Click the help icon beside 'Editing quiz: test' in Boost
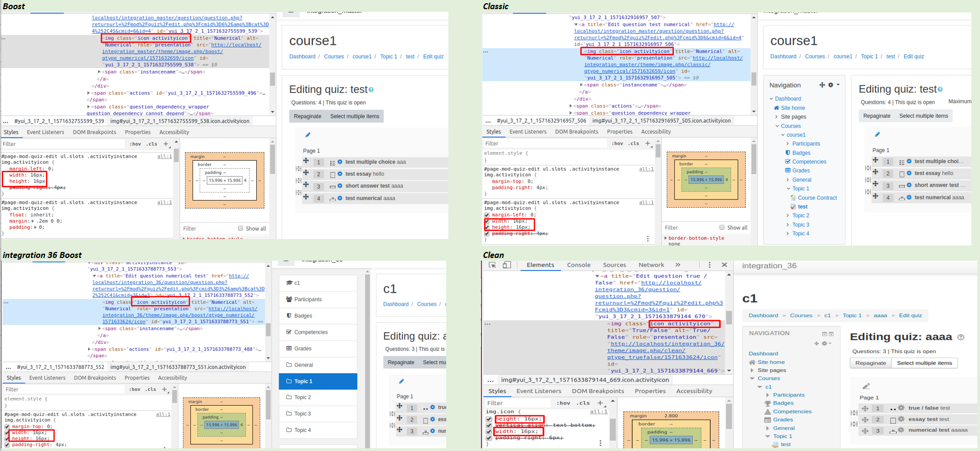 371,90
